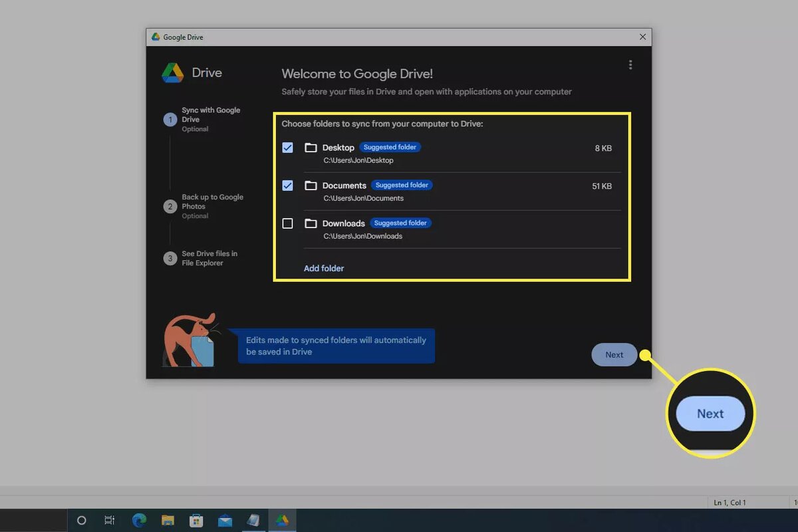Select step 2 Back up to Google Photos
This screenshot has height=532, width=798.
[x=204, y=206]
